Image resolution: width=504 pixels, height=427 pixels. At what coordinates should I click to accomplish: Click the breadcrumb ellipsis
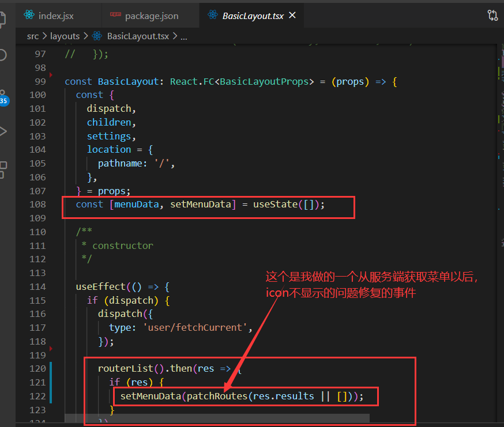click(184, 37)
